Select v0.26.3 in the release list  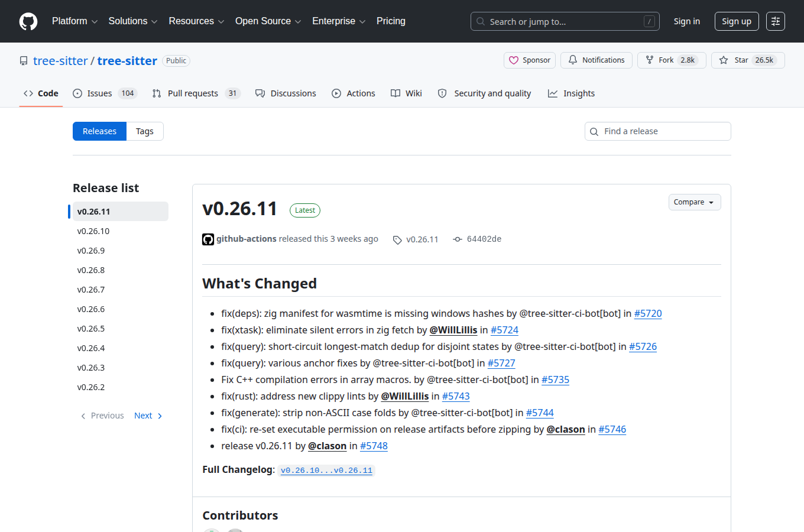pyautogui.click(x=121, y=368)
